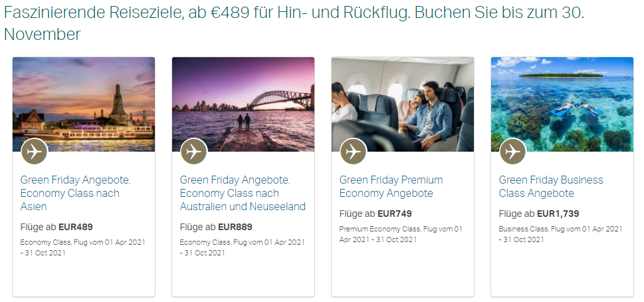
Task: Select the airplane cabin passengers image
Action: click(x=403, y=104)
